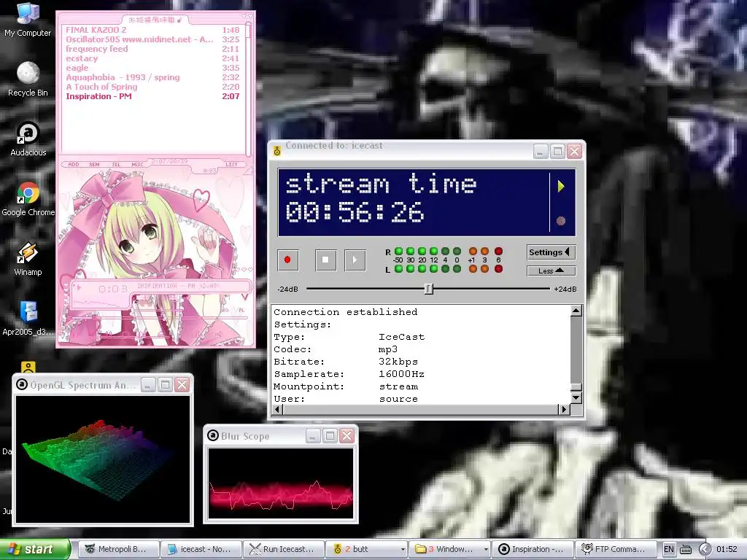Image resolution: width=747 pixels, height=560 pixels.
Task: Toggle the EQ button in Audacious player
Action: [225, 310]
